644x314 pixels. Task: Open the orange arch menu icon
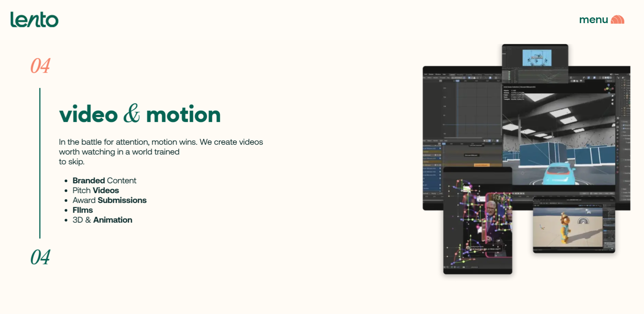coord(617,20)
